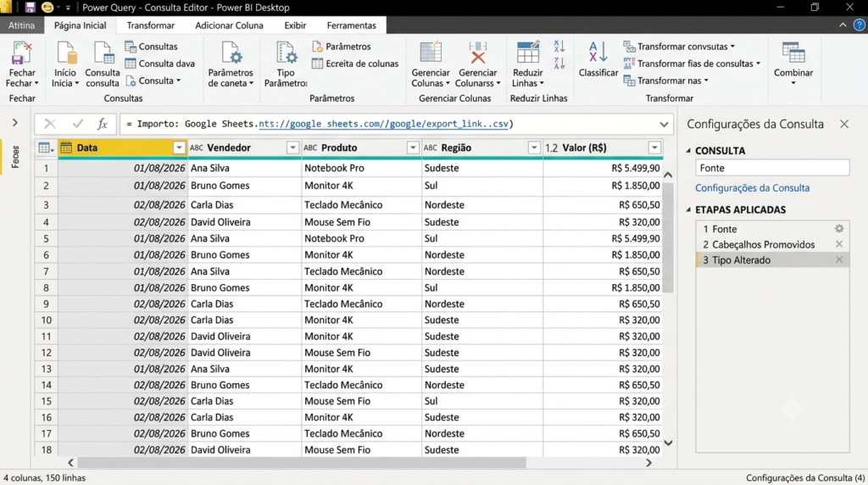Select the Tipo Alterado step
This screenshot has width=868, height=485.
coord(772,259)
